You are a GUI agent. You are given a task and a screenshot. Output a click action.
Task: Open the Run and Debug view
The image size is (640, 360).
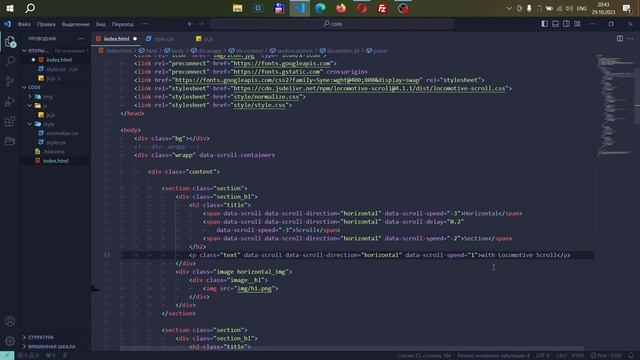tap(10, 101)
